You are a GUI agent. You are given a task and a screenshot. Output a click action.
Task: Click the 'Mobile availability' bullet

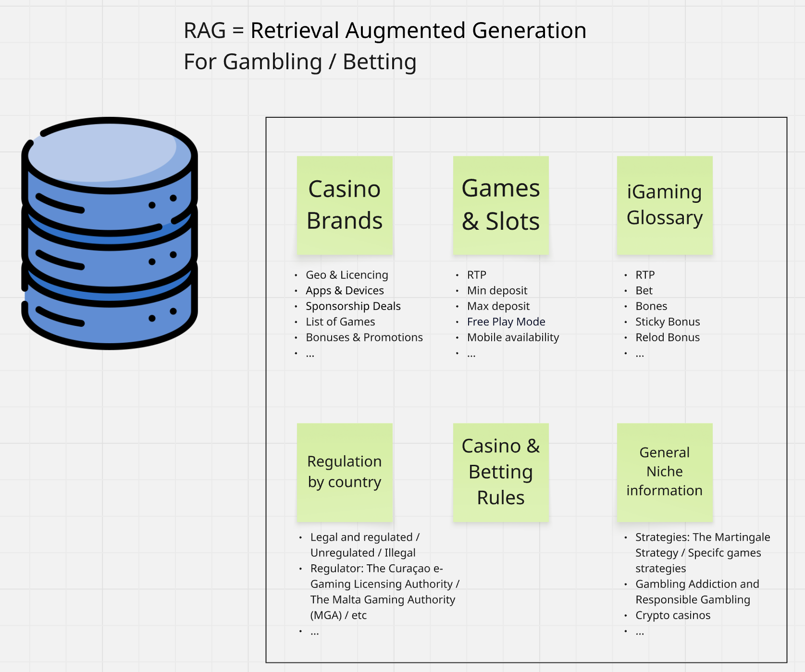tap(513, 337)
